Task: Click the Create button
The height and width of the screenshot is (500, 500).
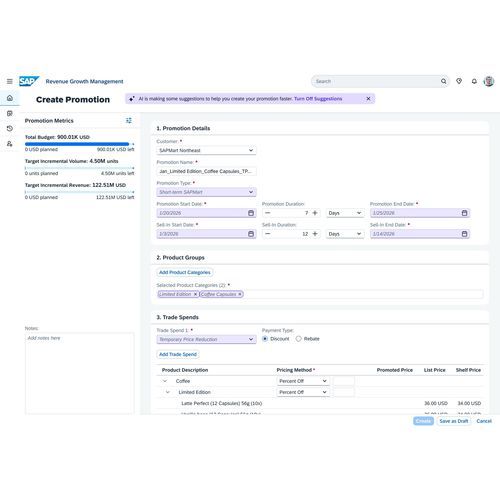Action: click(x=423, y=421)
